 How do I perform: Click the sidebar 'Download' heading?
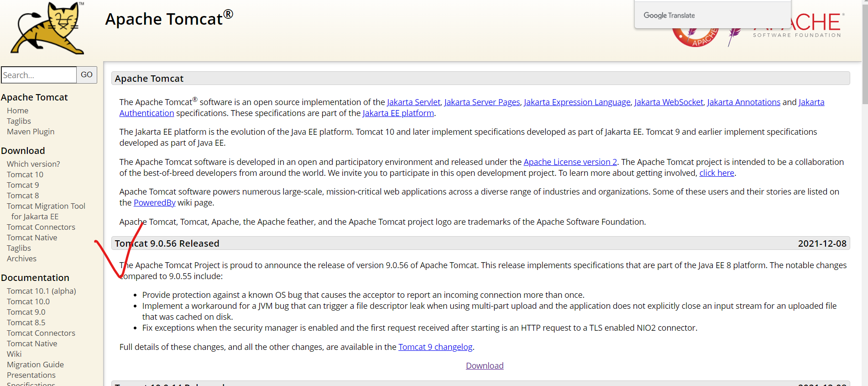tap(23, 151)
